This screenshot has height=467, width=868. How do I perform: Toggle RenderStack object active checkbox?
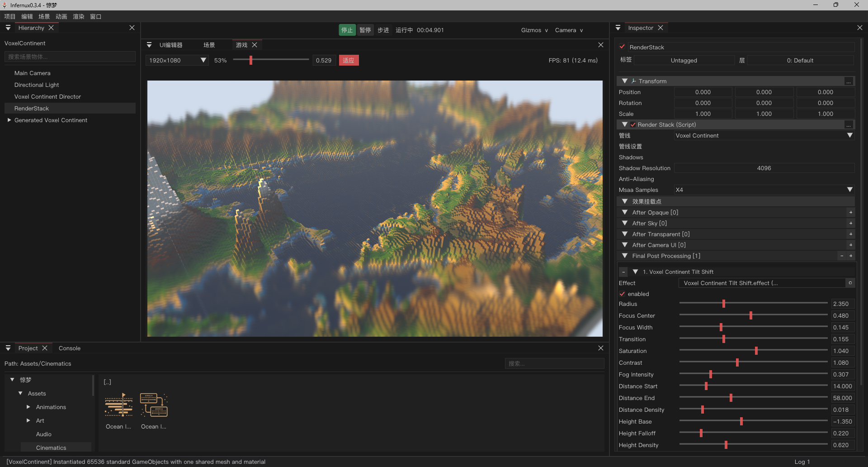click(623, 47)
